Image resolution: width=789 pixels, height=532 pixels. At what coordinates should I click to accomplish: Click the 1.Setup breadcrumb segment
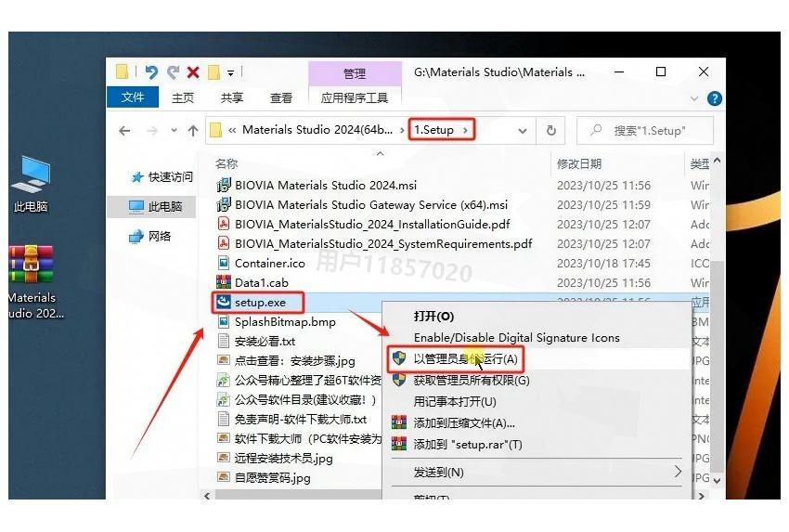(433, 130)
